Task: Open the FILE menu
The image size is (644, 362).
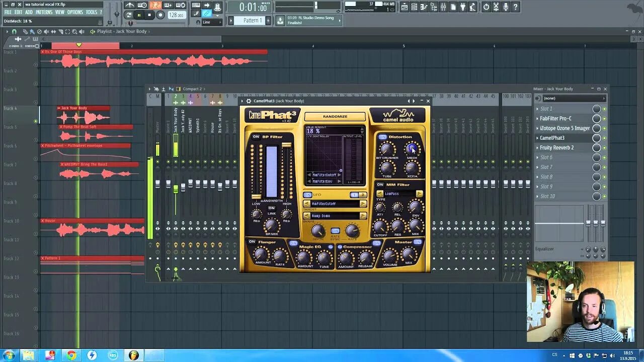Action: (x=8, y=12)
